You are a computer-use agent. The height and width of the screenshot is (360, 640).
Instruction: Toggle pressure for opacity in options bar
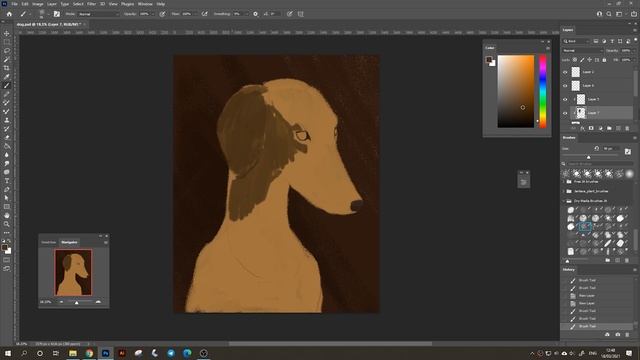(x=162, y=14)
